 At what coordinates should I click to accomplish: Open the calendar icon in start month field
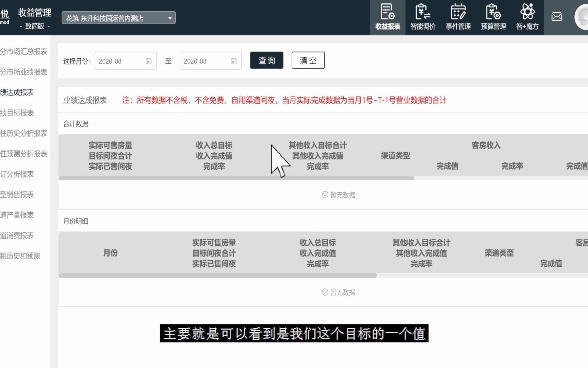pyautogui.click(x=149, y=61)
